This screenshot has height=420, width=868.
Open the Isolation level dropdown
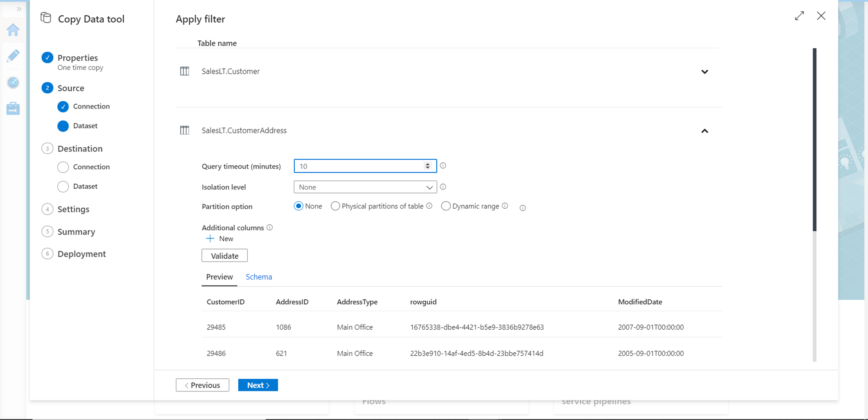point(365,187)
